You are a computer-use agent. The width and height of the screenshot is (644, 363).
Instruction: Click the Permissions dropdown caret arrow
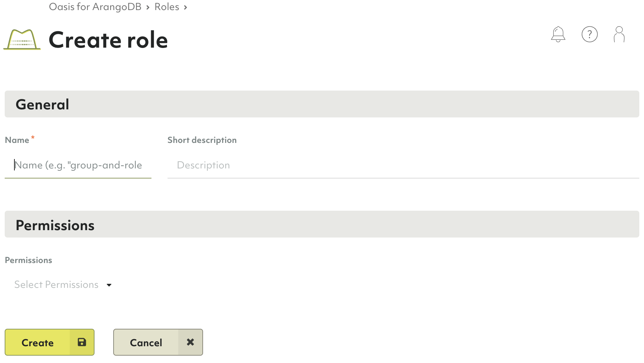tap(109, 285)
